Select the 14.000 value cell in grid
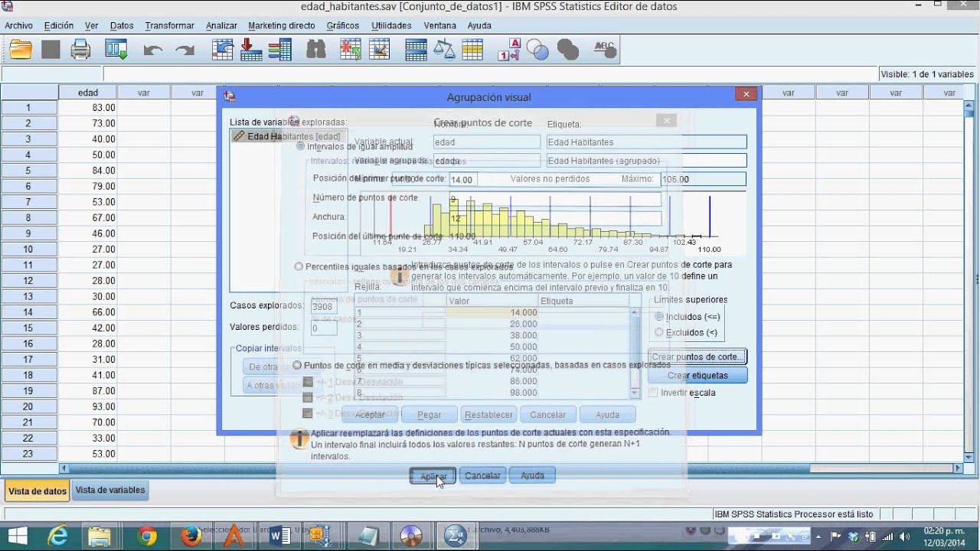 (x=492, y=313)
